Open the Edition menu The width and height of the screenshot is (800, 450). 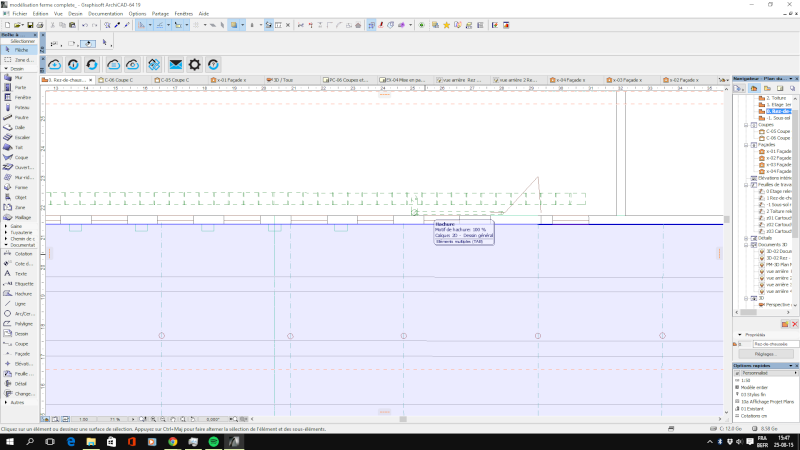[40, 14]
